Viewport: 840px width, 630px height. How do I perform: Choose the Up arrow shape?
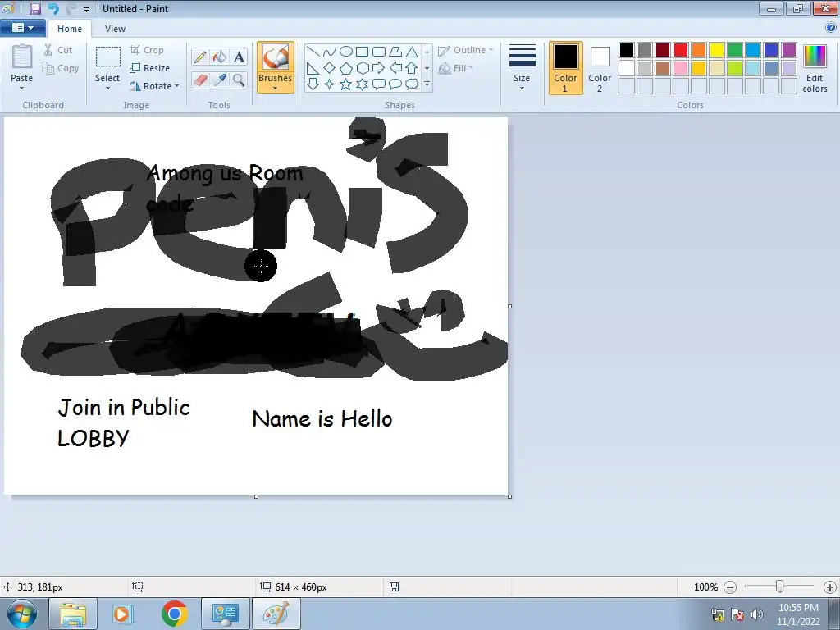pos(412,68)
